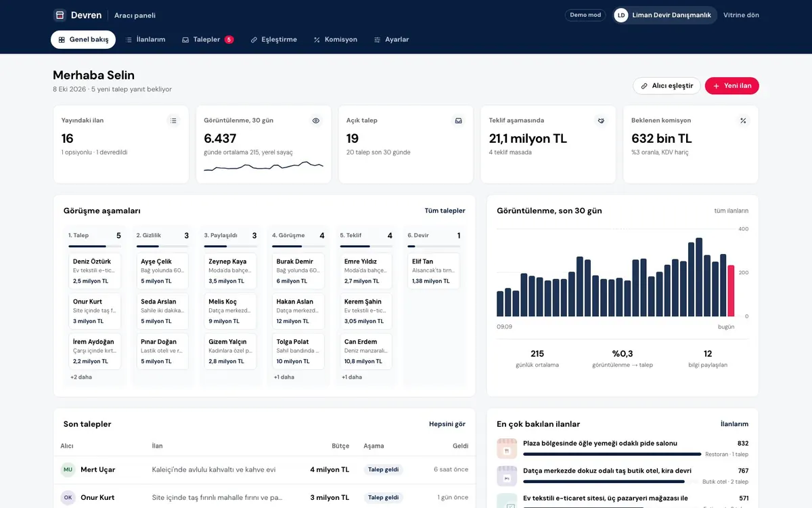Go to the Eşleştirme tab

[274, 39]
